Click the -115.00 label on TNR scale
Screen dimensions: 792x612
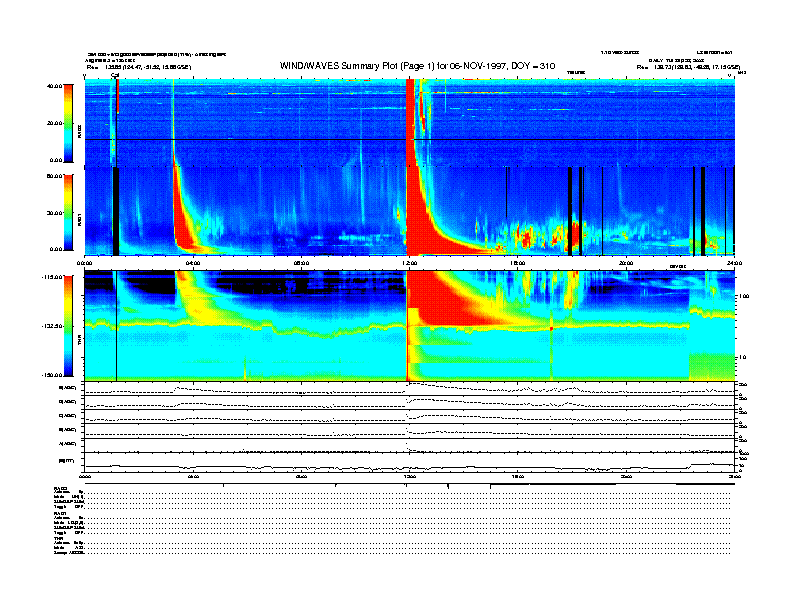tap(52, 277)
